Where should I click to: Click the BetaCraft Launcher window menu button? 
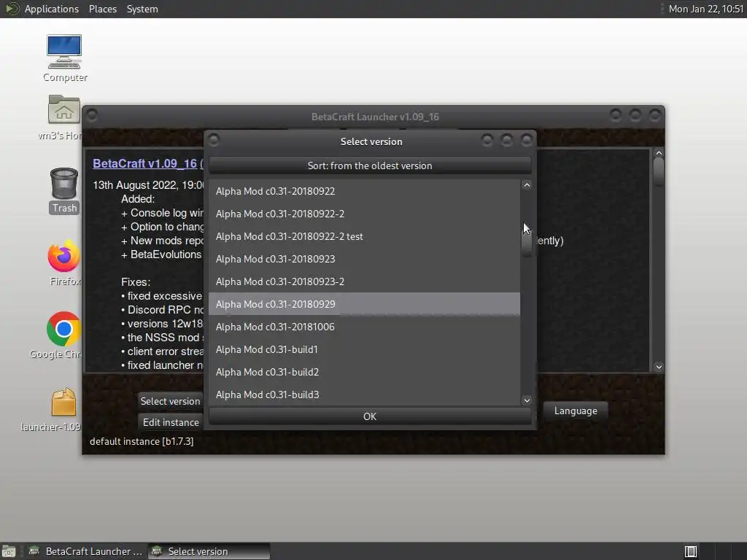pyautogui.click(x=92, y=114)
